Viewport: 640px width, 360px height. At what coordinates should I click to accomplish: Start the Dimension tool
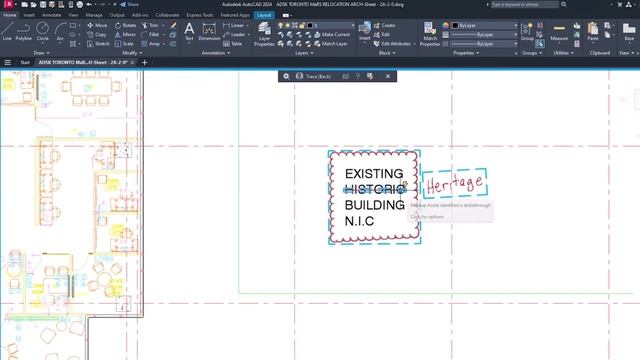tap(209, 31)
